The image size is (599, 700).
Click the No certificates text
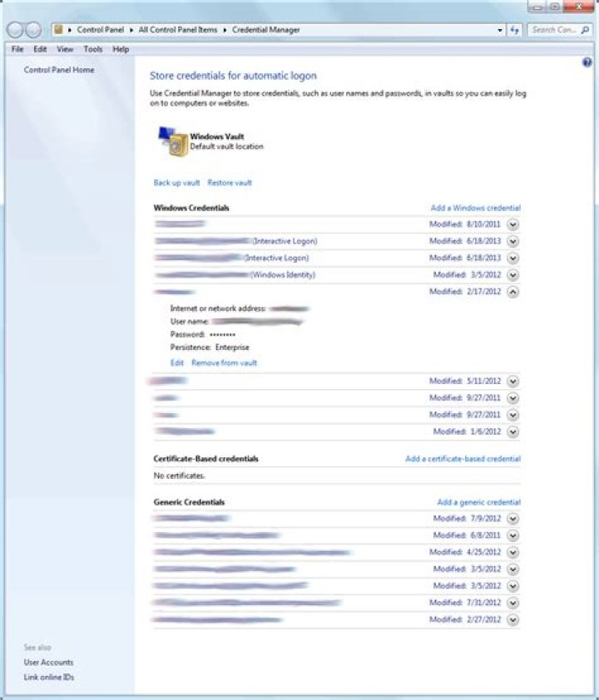179,476
